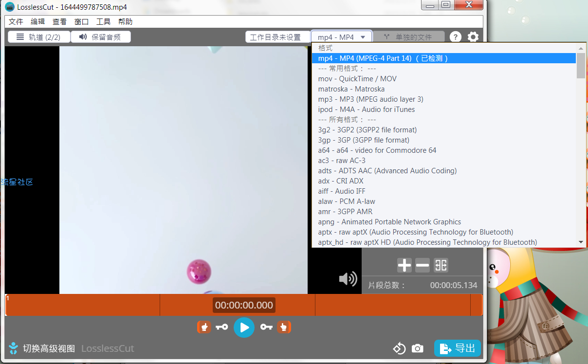This screenshot has height=364, width=588.
Task: Choose aptx - raw aptX format
Action: pos(444,232)
